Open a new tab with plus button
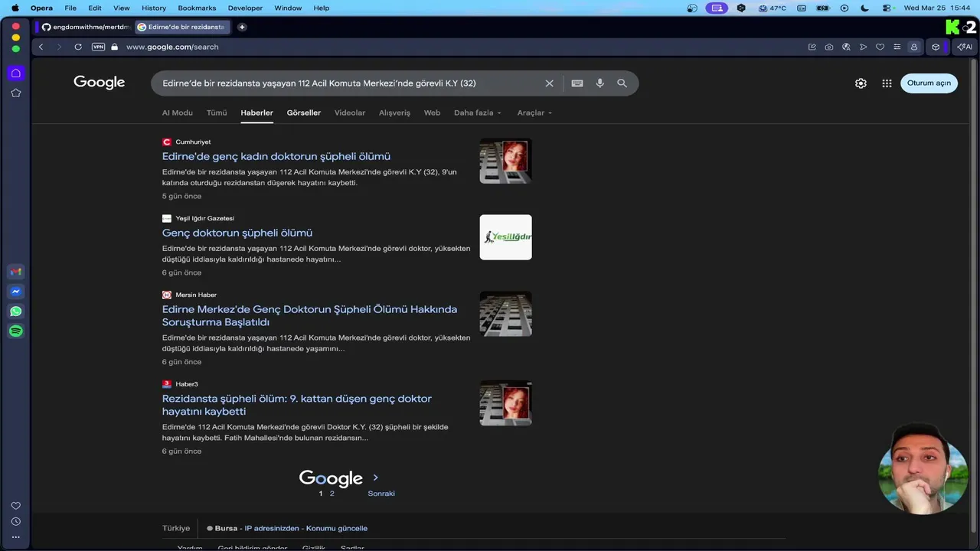980x551 pixels. [242, 27]
